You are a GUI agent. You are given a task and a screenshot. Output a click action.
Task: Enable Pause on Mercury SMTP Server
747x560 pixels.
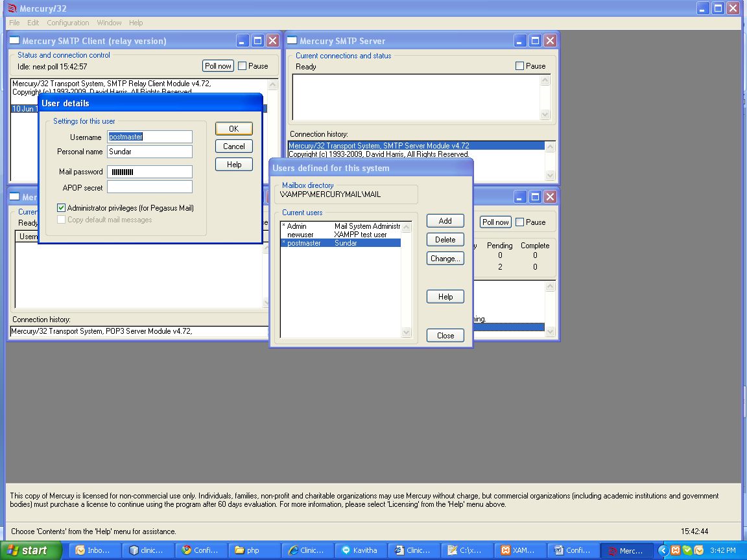click(x=519, y=65)
